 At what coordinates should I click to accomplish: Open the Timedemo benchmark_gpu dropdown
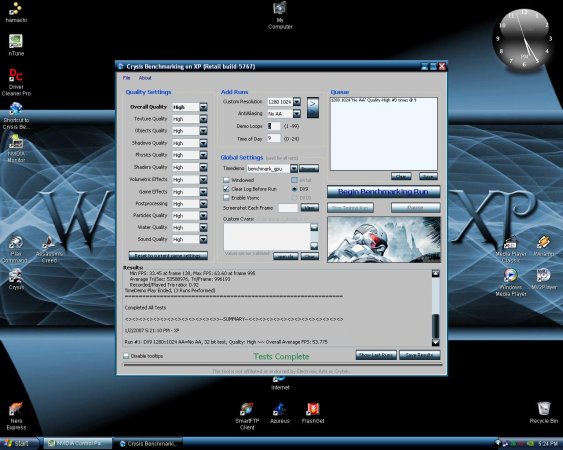(x=294, y=168)
